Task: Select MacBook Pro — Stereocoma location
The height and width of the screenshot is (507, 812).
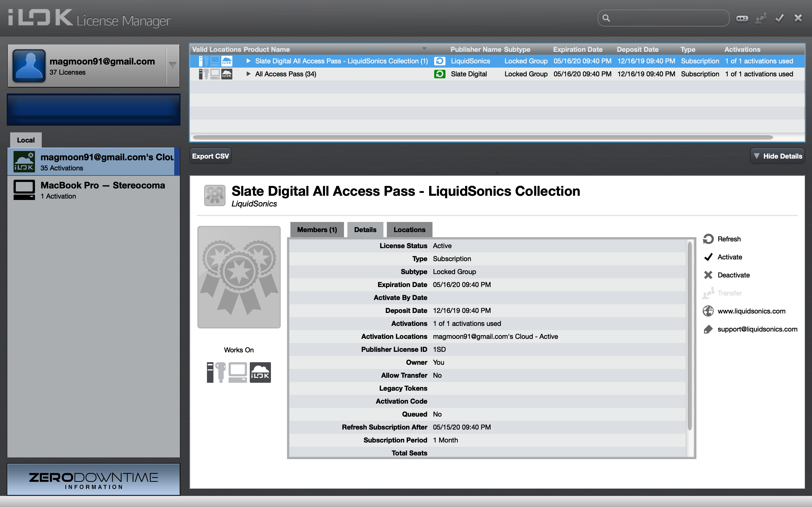Action: click(93, 190)
